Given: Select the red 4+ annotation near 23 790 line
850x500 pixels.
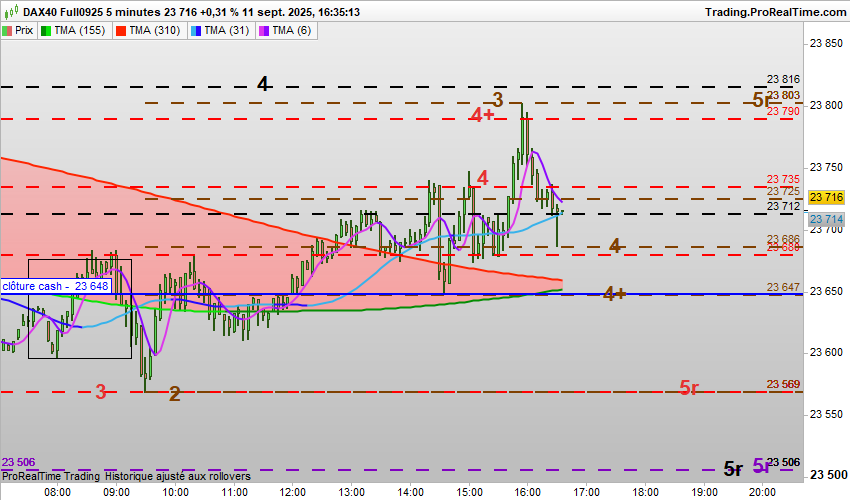Looking at the screenshot, I should click(x=482, y=115).
